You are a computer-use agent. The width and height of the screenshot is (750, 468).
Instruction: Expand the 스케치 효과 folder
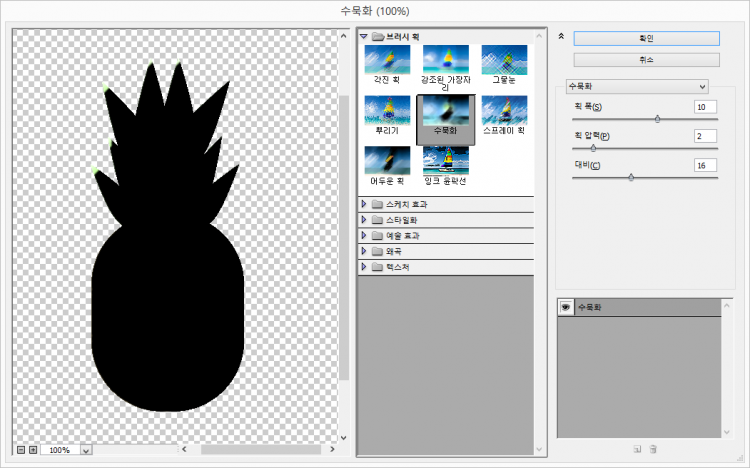point(364,204)
